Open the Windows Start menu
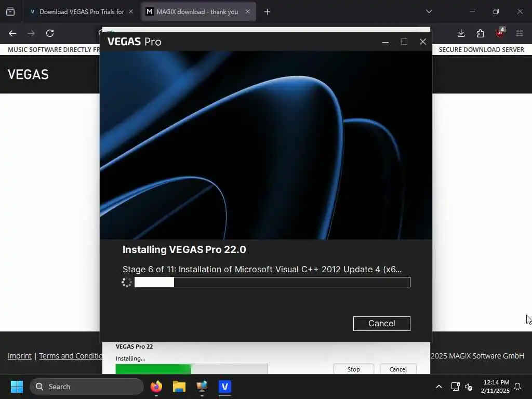532x399 pixels. [x=17, y=387]
